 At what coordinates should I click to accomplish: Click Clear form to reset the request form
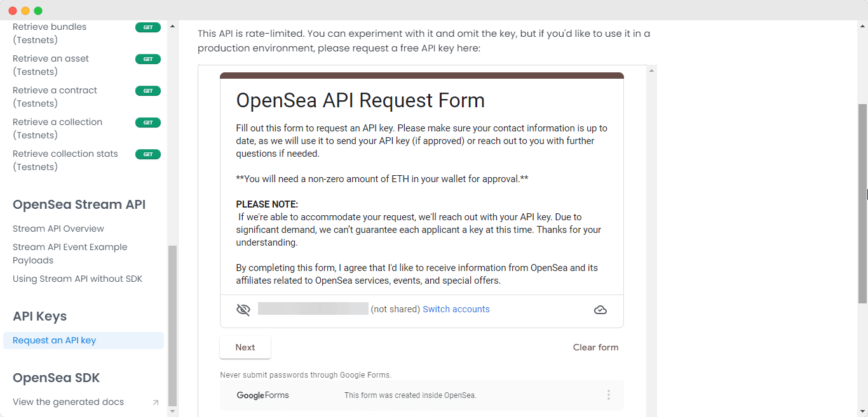[x=595, y=347]
